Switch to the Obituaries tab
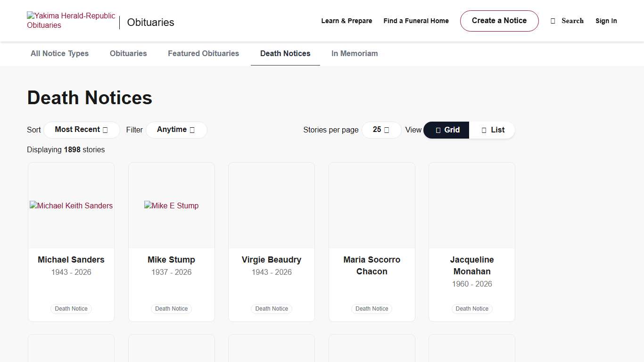Viewport: 644px width, 362px height. [128, 54]
